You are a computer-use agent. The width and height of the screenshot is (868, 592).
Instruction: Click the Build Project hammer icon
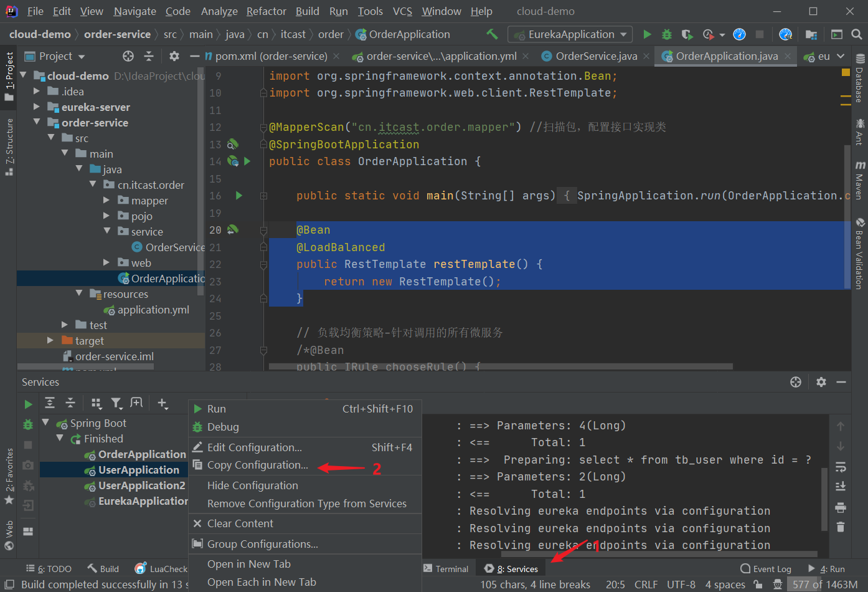(492, 34)
